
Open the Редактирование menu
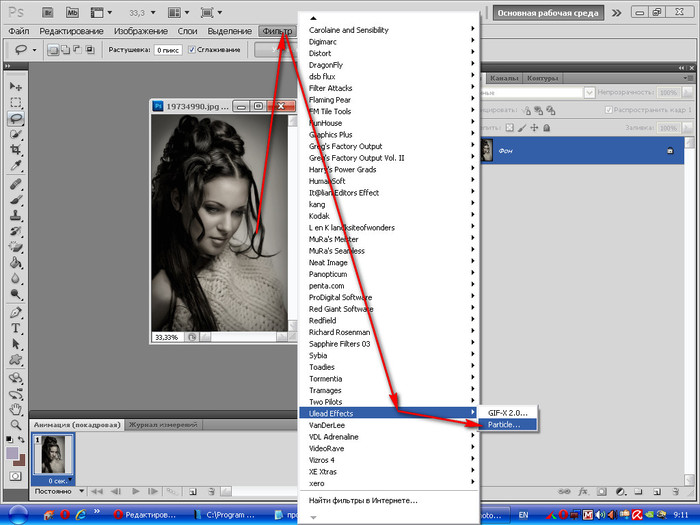click(x=71, y=31)
